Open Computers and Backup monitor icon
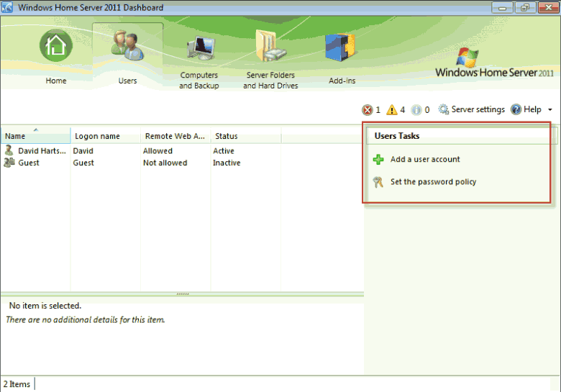The image size is (561, 392). [201, 48]
